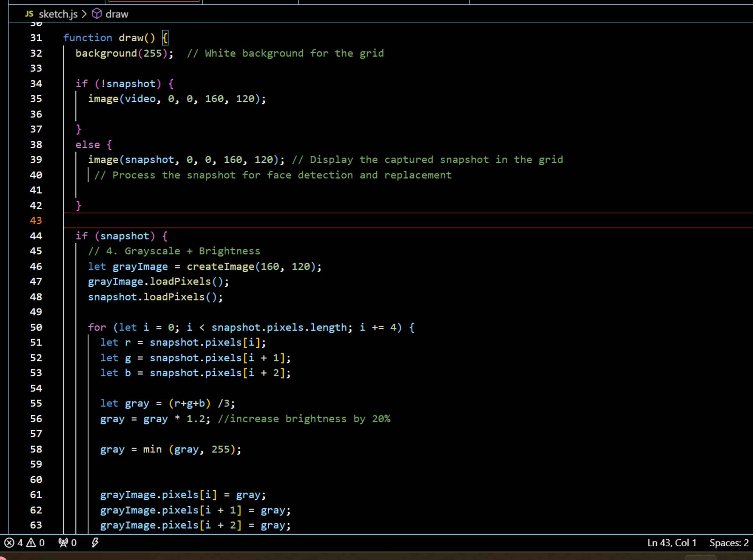Select line 31 by its line number
Viewport: 753px width, 560px height.
(36, 38)
